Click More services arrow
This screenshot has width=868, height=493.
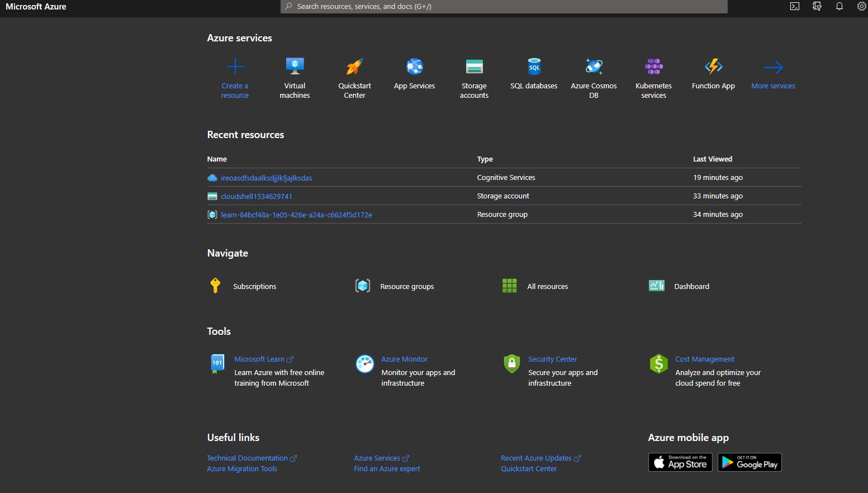point(773,70)
